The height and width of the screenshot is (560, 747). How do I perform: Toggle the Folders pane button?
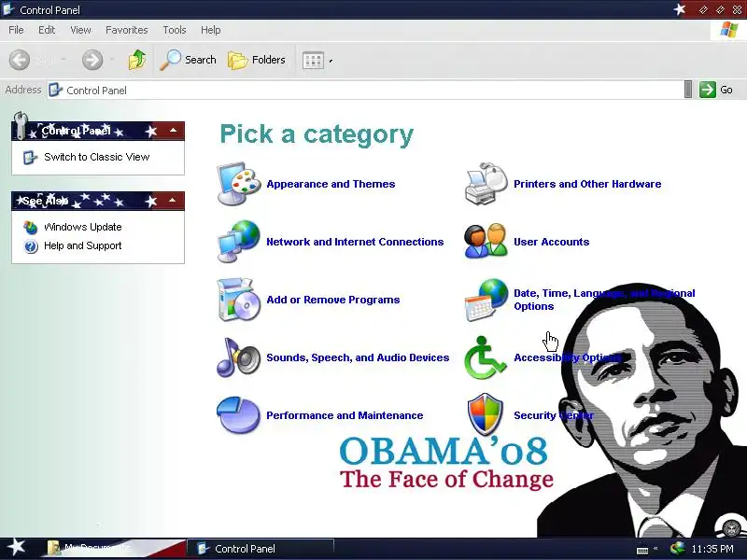(256, 60)
